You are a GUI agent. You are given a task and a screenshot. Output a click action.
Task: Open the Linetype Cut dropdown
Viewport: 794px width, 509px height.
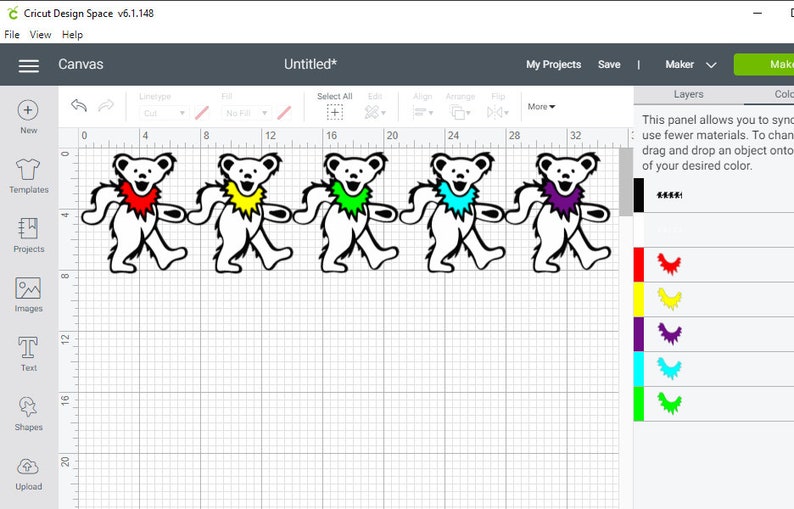[164, 113]
